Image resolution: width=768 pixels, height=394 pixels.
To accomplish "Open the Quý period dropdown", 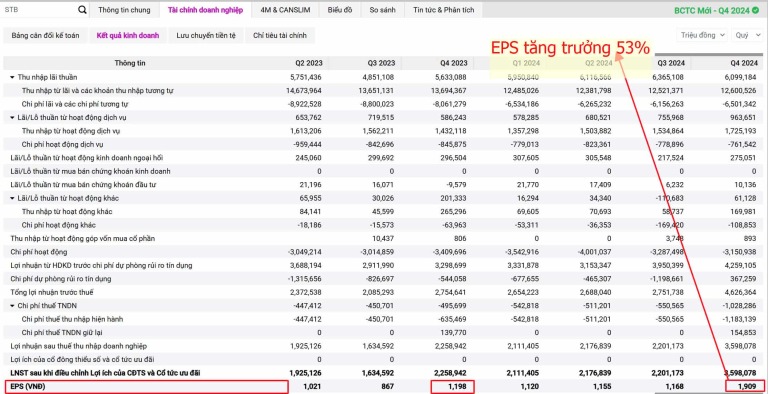I will pos(747,35).
